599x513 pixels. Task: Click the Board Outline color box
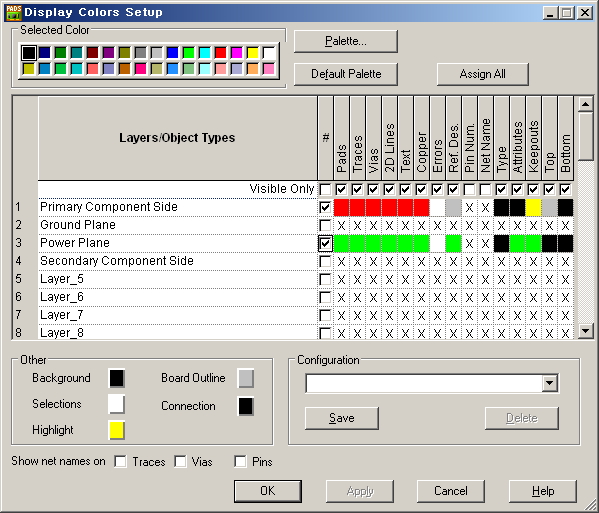246,379
